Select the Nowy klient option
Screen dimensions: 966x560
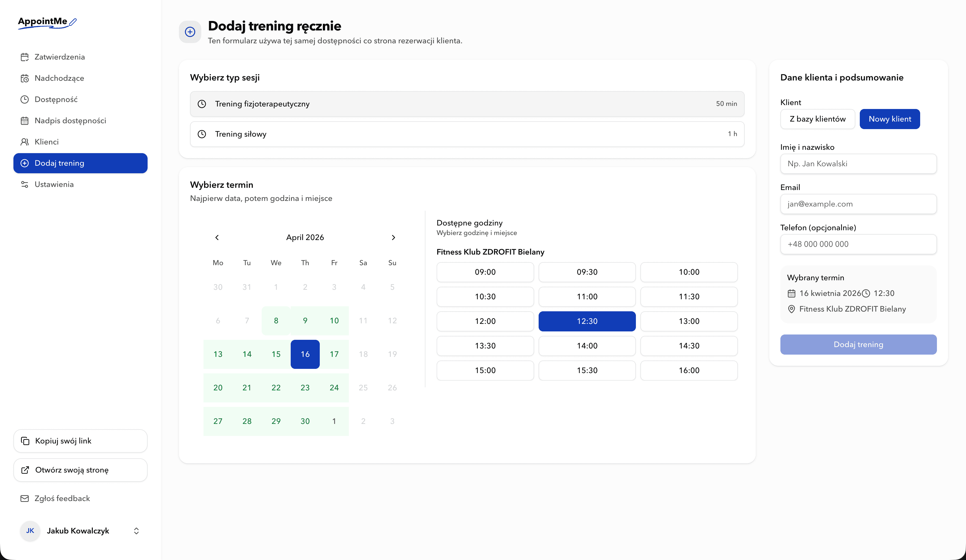pyautogui.click(x=889, y=119)
